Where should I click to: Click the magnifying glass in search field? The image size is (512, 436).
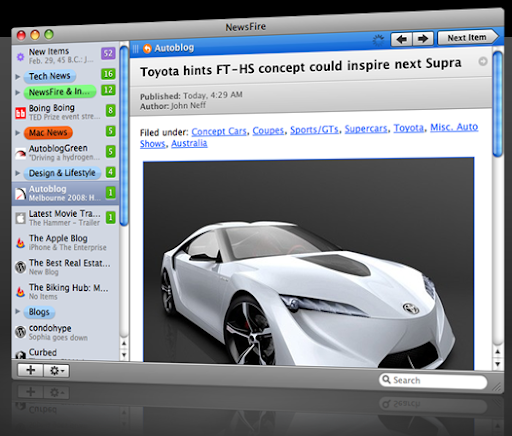(x=386, y=379)
